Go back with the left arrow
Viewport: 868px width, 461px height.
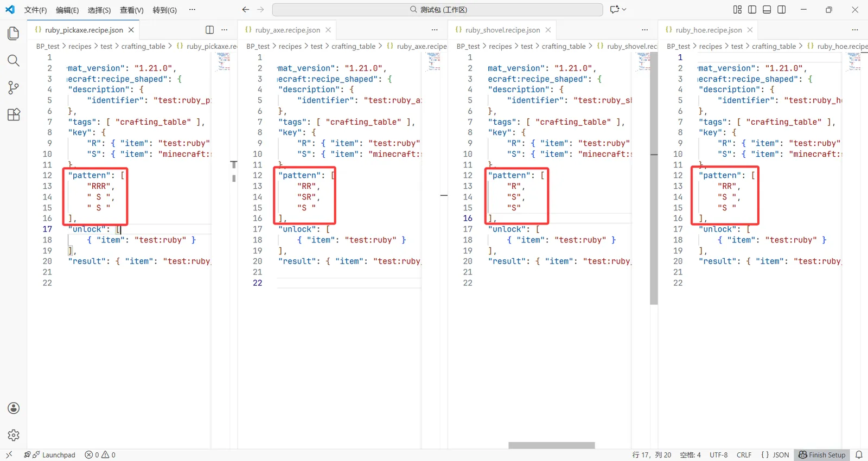[246, 9]
